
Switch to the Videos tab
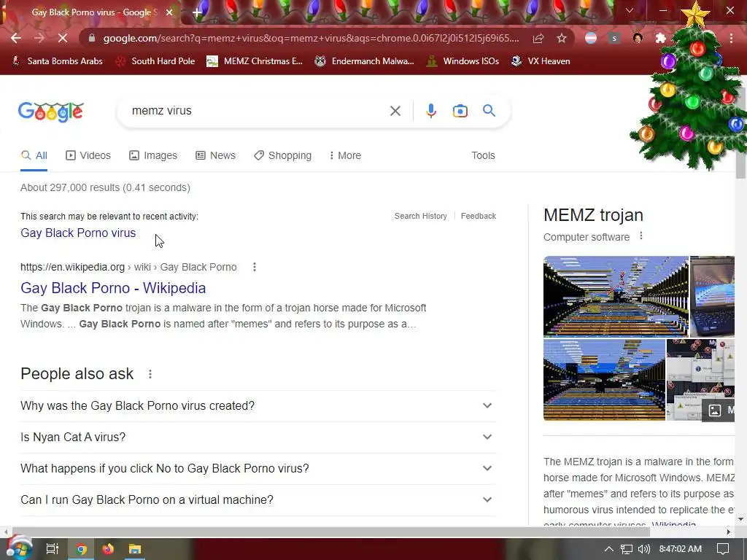coord(88,156)
